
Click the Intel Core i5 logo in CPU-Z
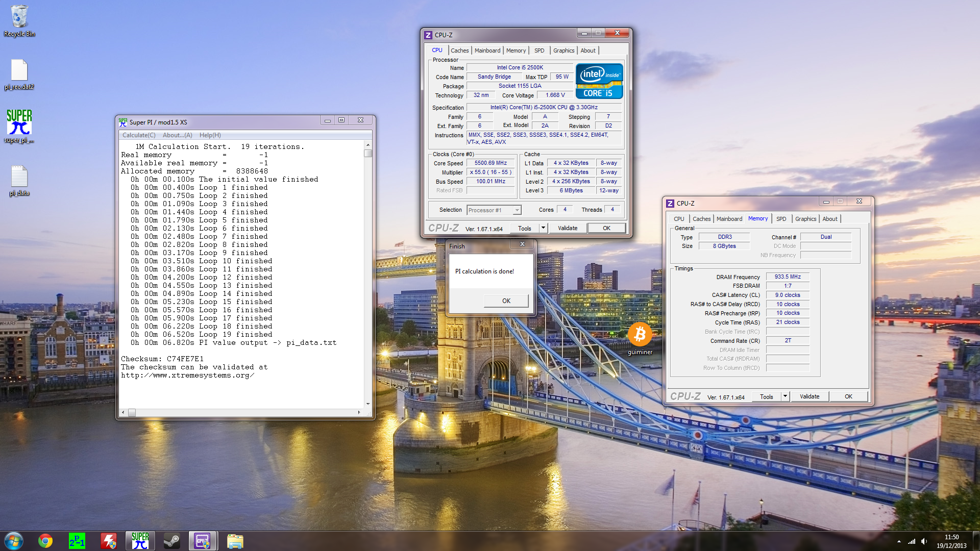coord(599,81)
